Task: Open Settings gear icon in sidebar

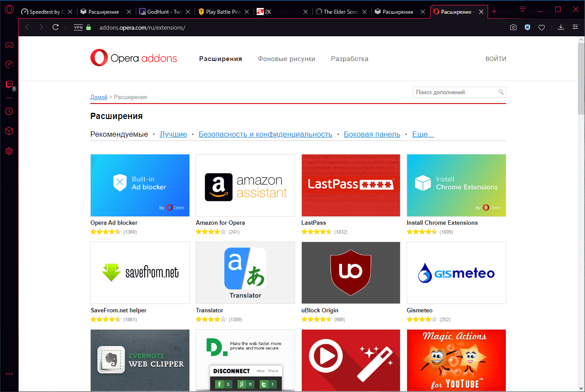Action: click(x=9, y=151)
